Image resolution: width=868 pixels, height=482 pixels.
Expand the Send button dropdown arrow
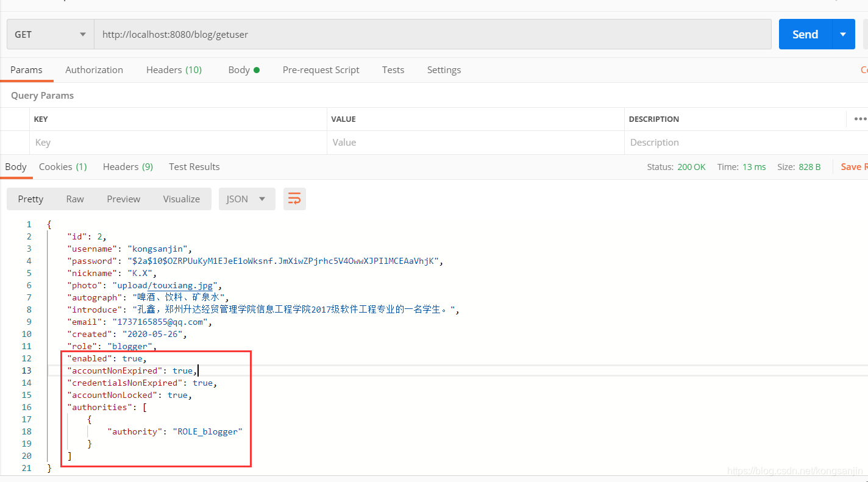click(843, 35)
